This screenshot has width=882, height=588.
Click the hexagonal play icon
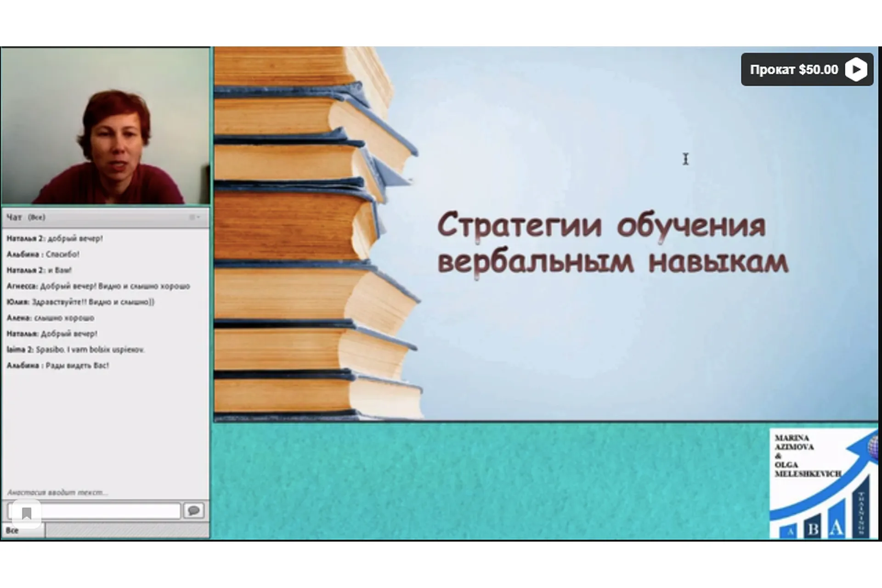(x=856, y=69)
